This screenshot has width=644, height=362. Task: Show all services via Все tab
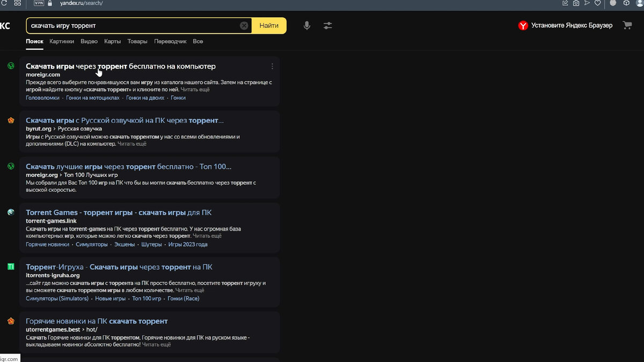(x=198, y=41)
